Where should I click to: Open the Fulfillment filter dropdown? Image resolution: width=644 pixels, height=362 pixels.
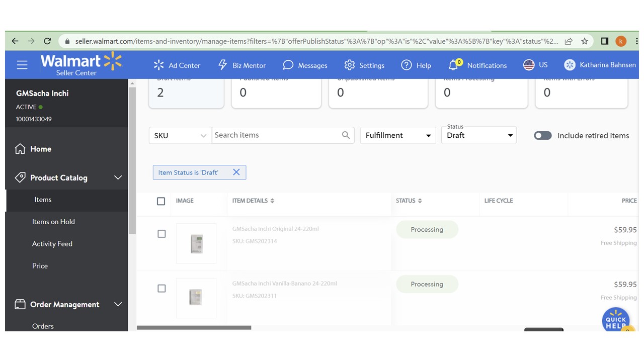[397, 136]
